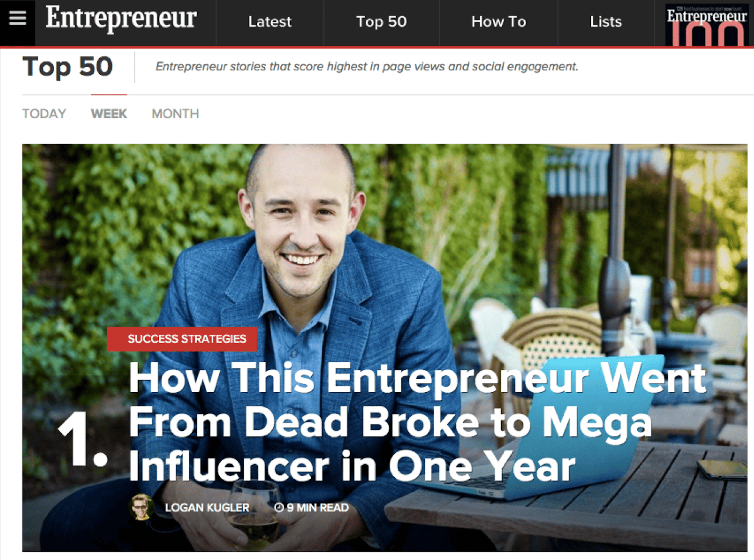
Task: Switch to the TODAY tab
Action: pos(44,113)
